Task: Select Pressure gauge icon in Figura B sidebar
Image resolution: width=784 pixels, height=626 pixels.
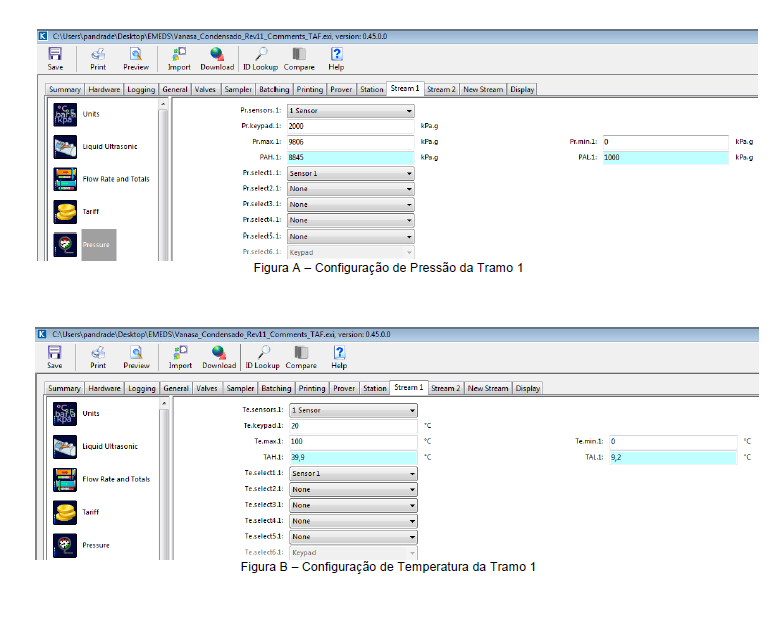Action: (x=65, y=546)
